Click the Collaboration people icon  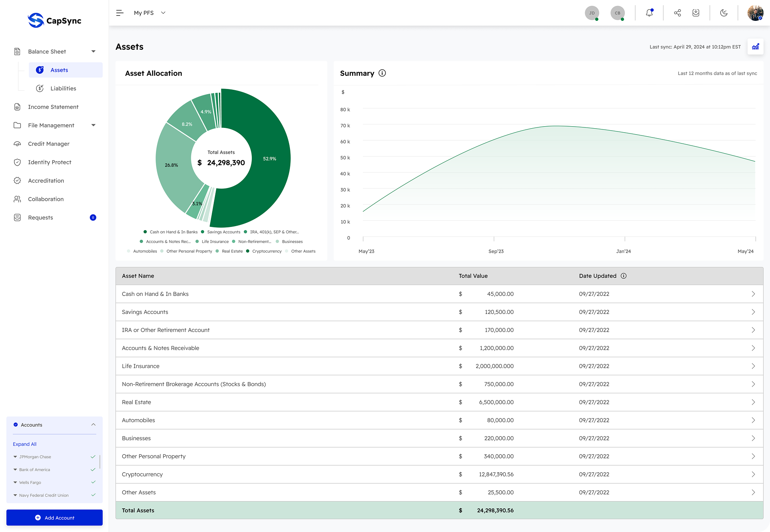(x=17, y=199)
